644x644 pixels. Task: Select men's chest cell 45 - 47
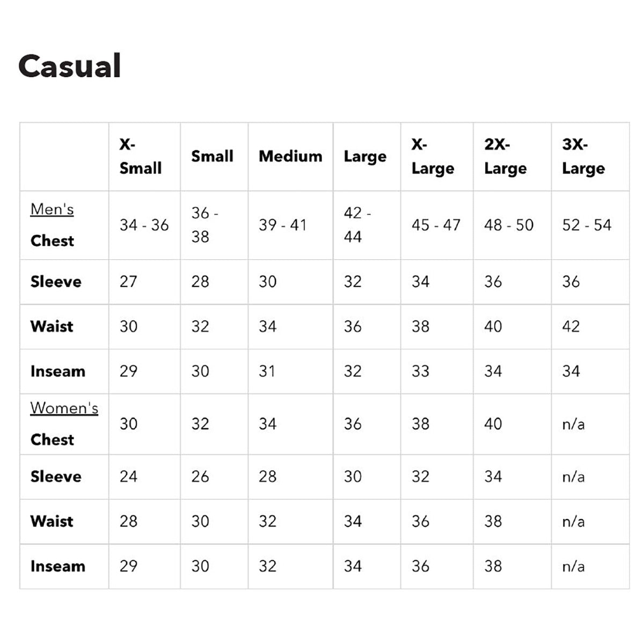436,225
